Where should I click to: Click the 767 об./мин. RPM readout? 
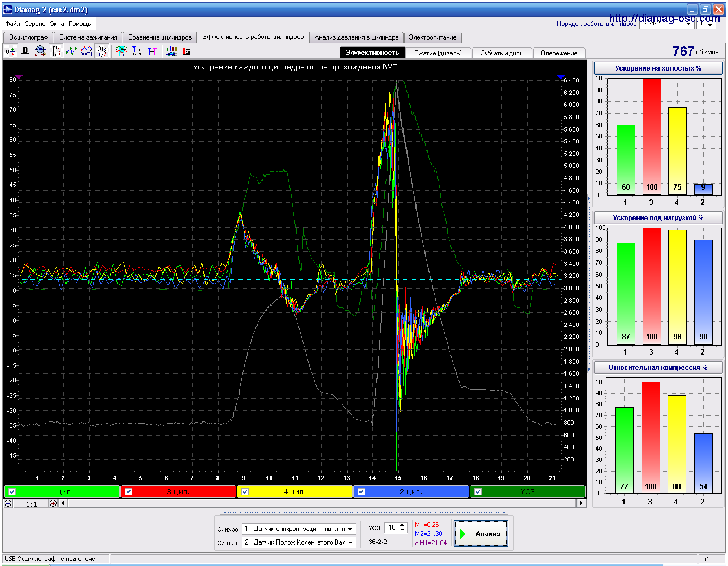pyautogui.click(x=696, y=51)
